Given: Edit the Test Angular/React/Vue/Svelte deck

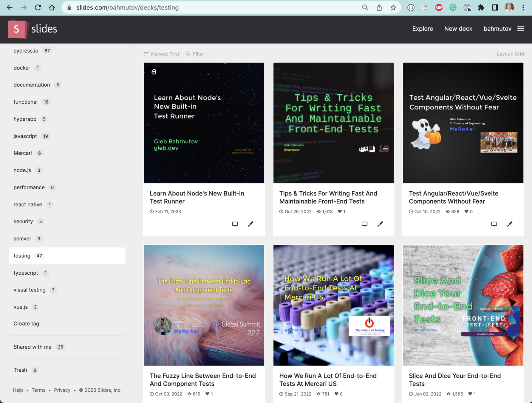Looking at the screenshot, I should point(510,224).
